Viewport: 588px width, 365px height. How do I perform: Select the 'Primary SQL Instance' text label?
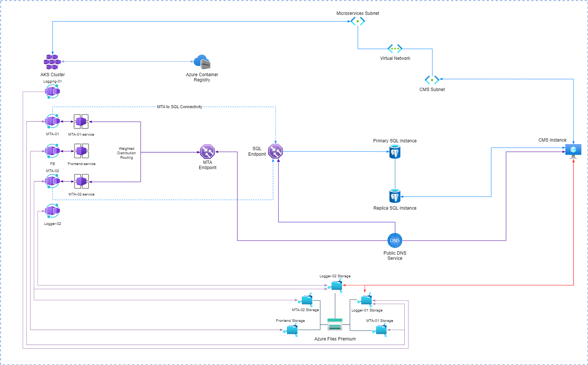click(395, 141)
